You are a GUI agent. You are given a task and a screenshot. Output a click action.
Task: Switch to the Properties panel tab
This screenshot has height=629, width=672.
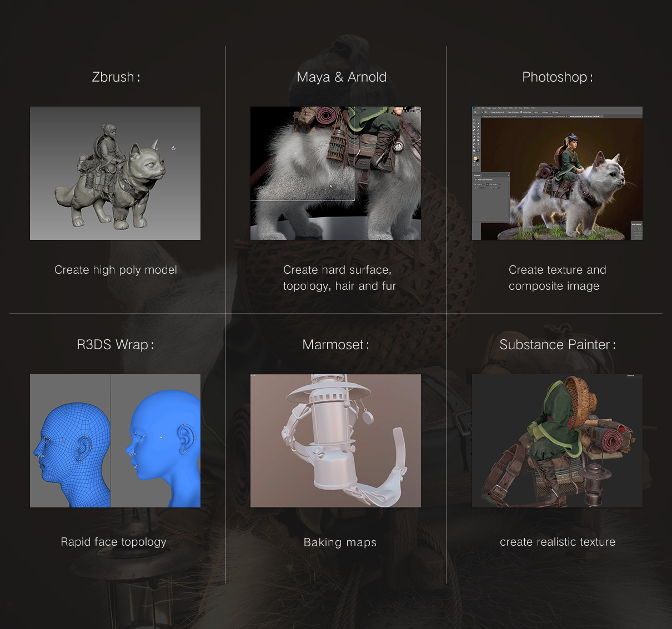click(x=477, y=175)
